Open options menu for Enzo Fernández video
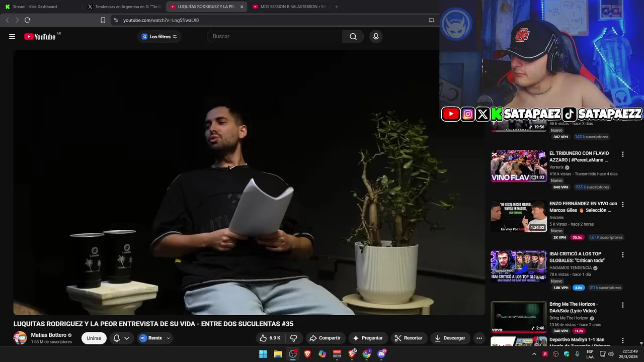The width and height of the screenshot is (644, 362). [622, 205]
